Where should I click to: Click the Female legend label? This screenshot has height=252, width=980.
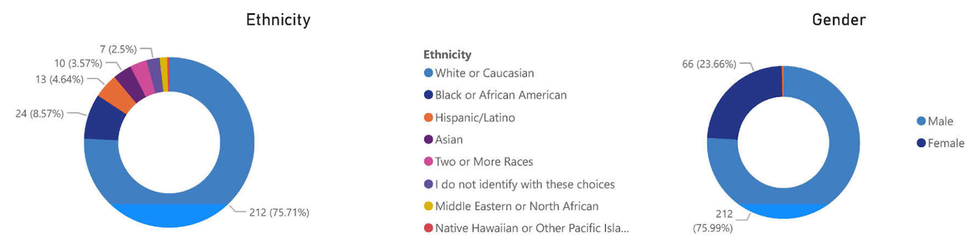click(946, 143)
